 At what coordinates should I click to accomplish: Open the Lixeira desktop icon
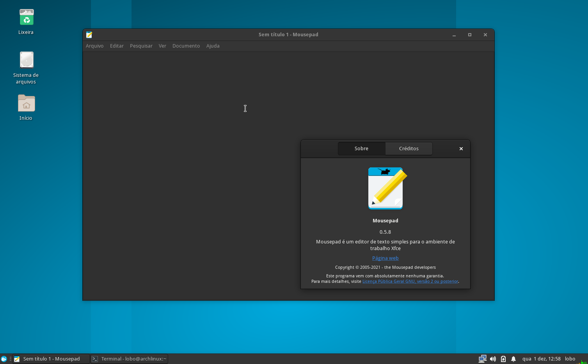point(26,22)
